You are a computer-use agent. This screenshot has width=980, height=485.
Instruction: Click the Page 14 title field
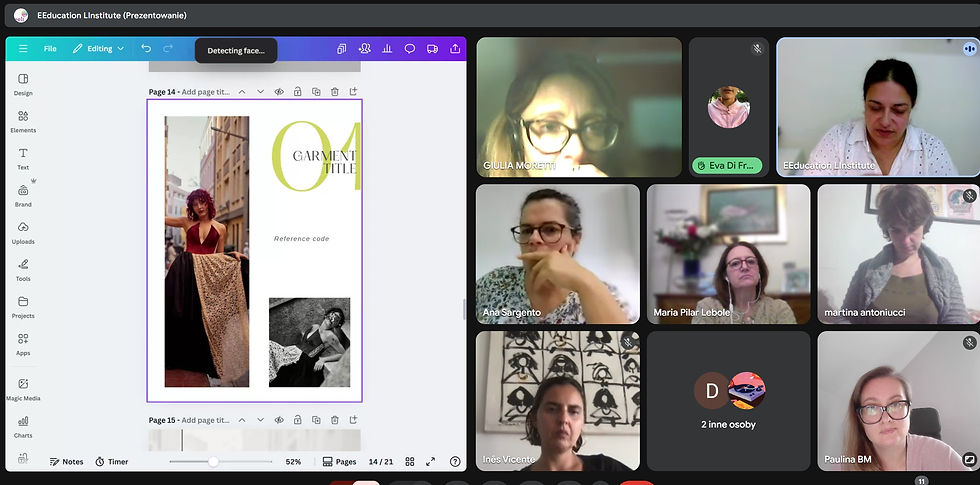pyautogui.click(x=206, y=92)
